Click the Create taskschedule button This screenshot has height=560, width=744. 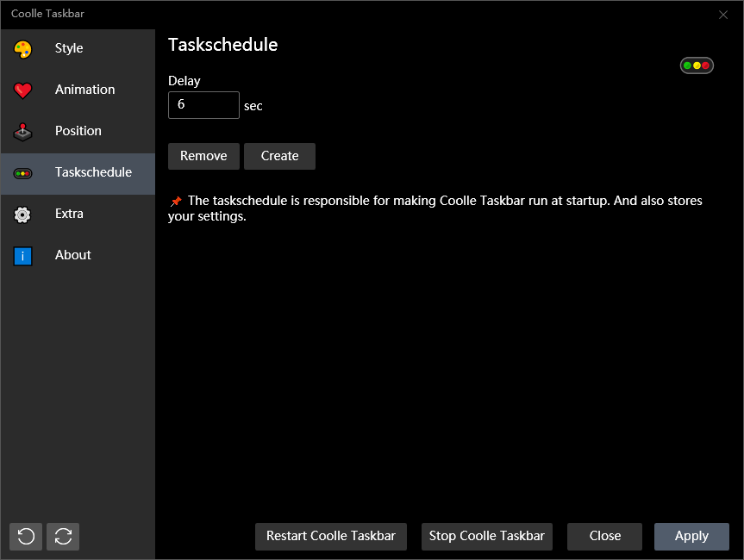(279, 156)
